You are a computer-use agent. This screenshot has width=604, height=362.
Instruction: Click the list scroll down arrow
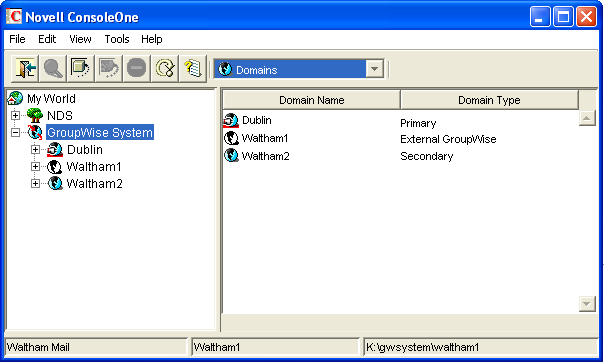click(x=587, y=304)
